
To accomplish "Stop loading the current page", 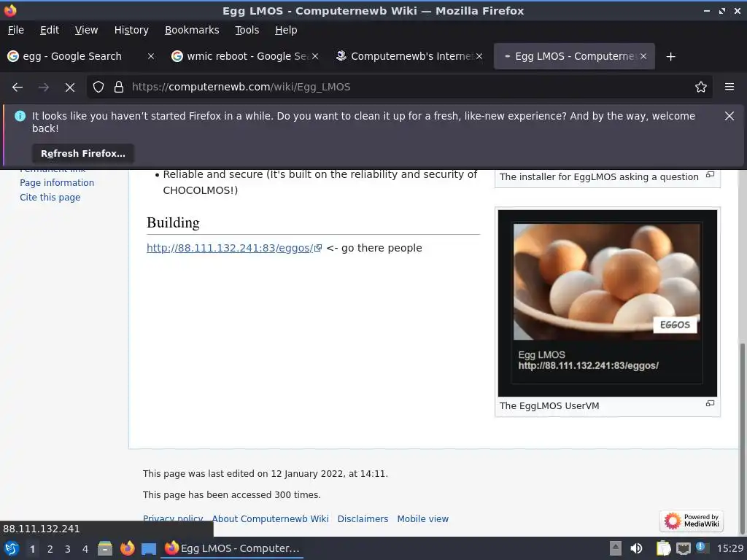I will pyautogui.click(x=70, y=87).
